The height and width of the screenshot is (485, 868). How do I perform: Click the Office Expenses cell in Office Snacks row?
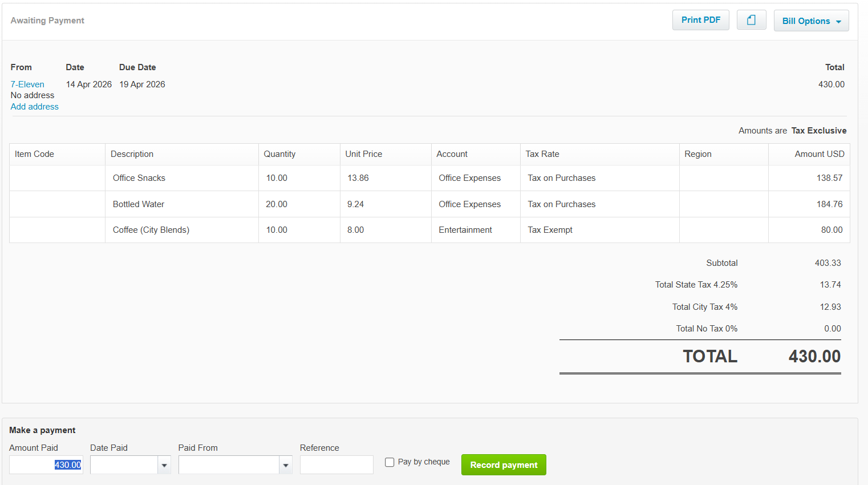[476, 178]
